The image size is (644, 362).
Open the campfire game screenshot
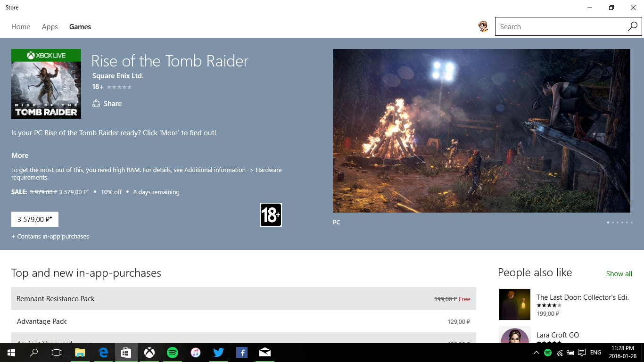481,131
